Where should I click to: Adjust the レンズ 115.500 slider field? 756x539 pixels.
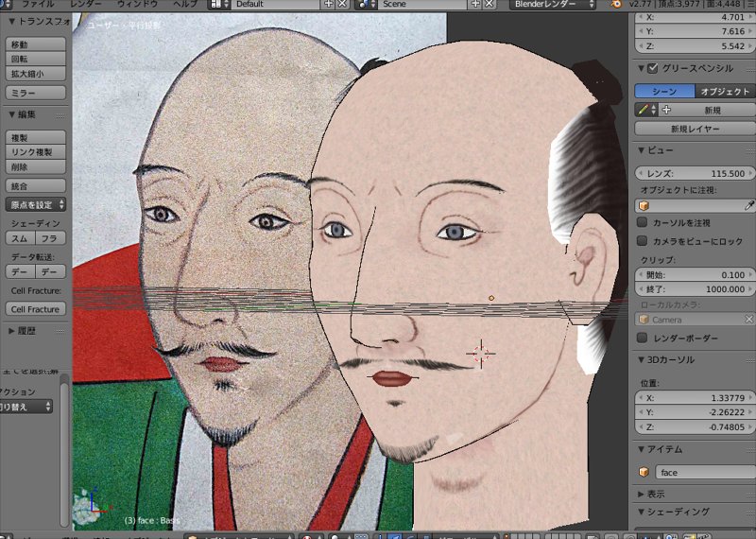(695, 173)
